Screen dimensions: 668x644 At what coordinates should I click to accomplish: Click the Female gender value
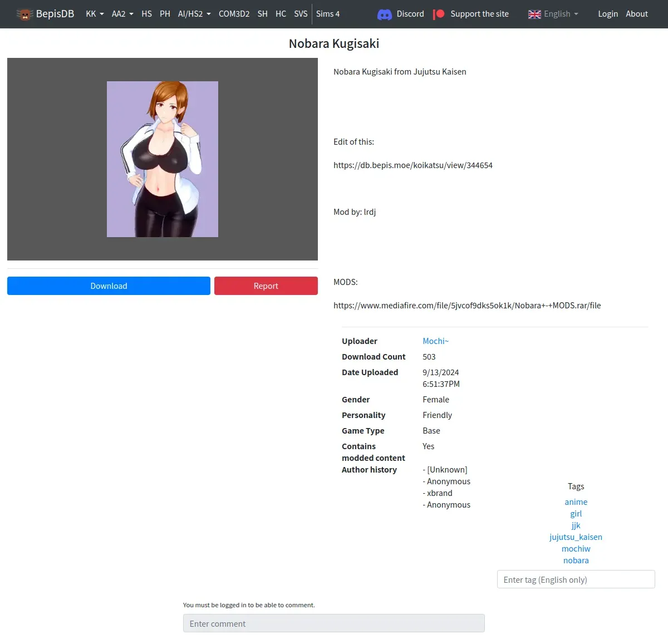pos(436,400)
